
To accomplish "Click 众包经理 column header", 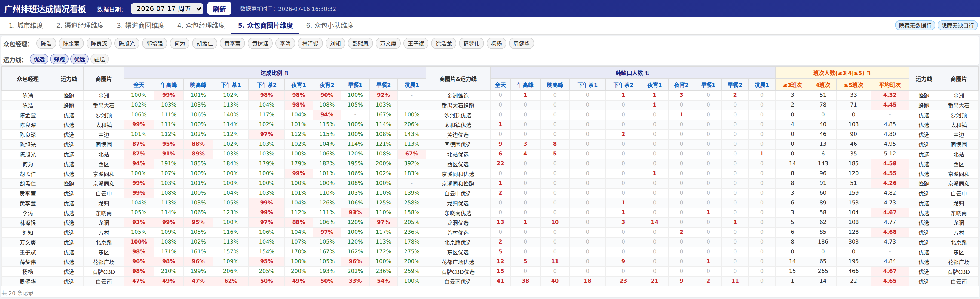I will [28, 79].
